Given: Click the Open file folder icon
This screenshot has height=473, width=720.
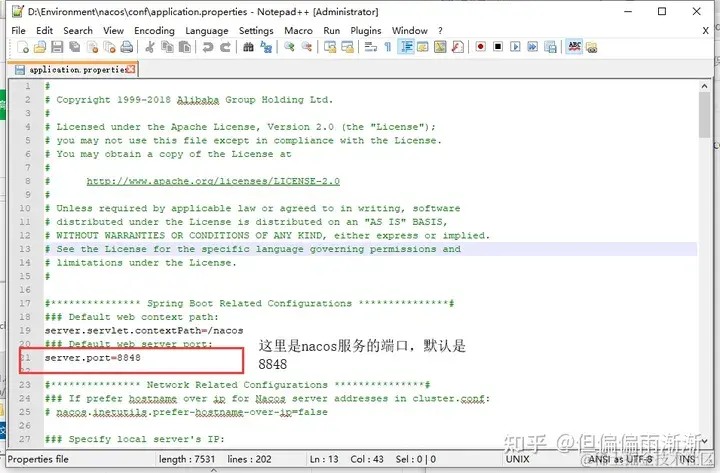Looking at the screenshot, I should 40,47.
